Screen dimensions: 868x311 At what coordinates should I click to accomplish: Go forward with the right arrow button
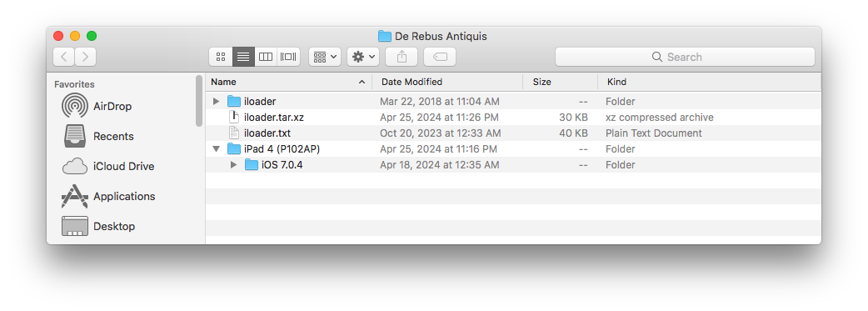pos(85,57)
